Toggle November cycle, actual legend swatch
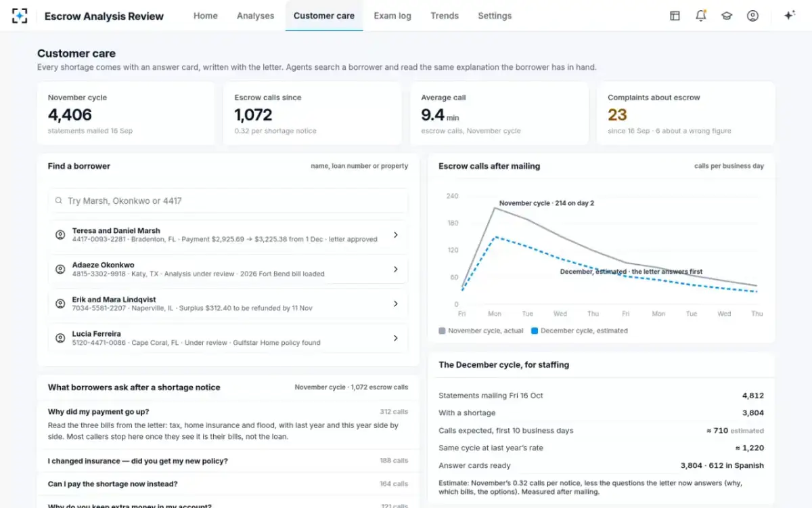 (443, 331)
